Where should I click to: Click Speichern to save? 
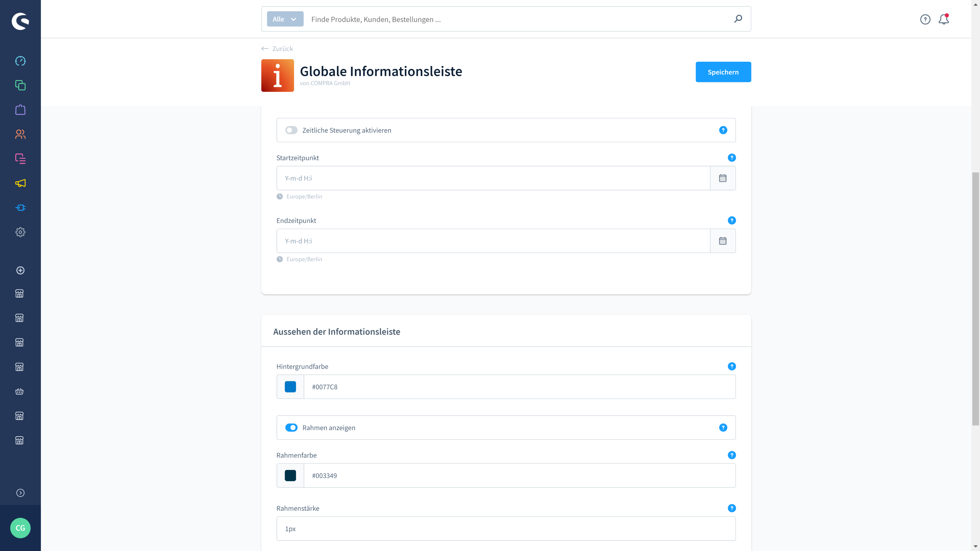tap(723, 72)
